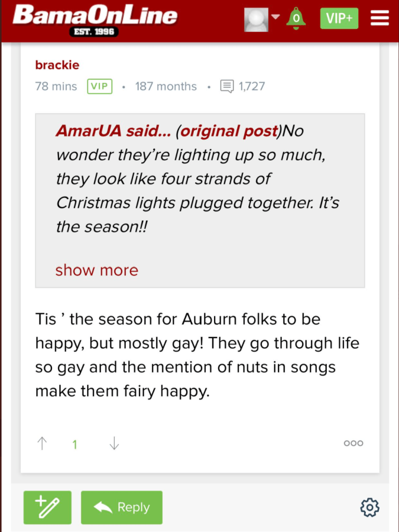399x532 pixels.
Task: Downvote brackie's post
Action: [x=114, y=444]
